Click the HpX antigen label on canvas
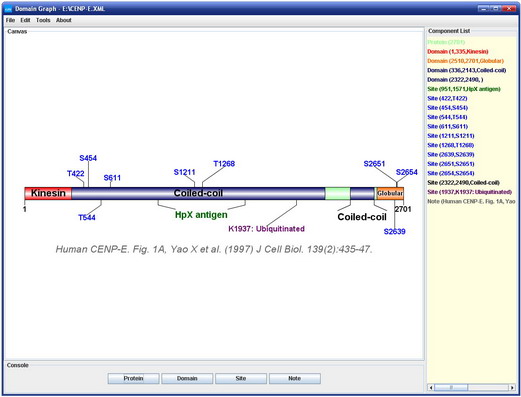This screenshot has width=521, height=397. (x=201, y=215)
